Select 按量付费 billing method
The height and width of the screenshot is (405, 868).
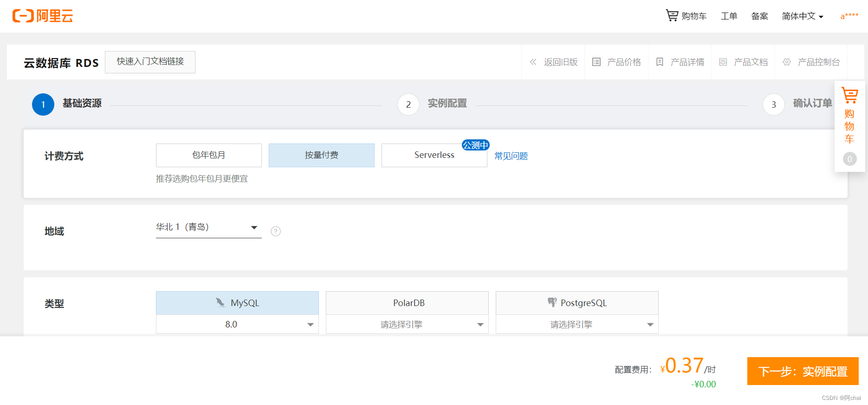click(x=322, y=155)
